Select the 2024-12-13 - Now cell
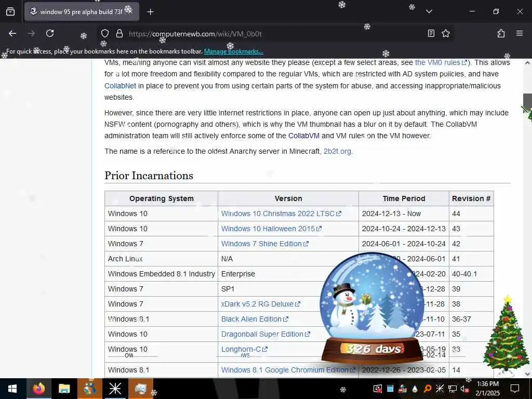The height and width of the screenshot is (399, 532). coord(404,214)
